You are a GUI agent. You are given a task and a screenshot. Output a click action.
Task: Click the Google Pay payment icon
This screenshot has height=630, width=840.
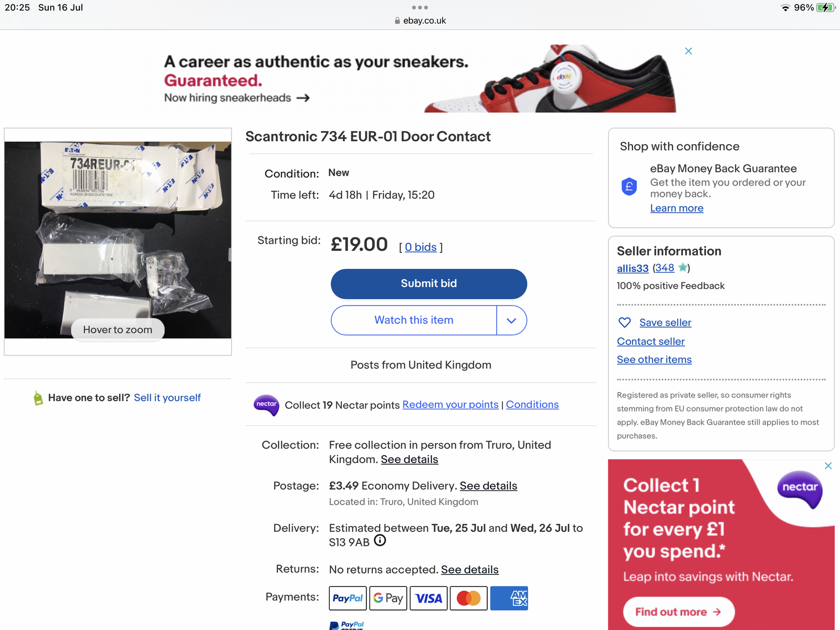pyautogui.click(x=388, y=598)
